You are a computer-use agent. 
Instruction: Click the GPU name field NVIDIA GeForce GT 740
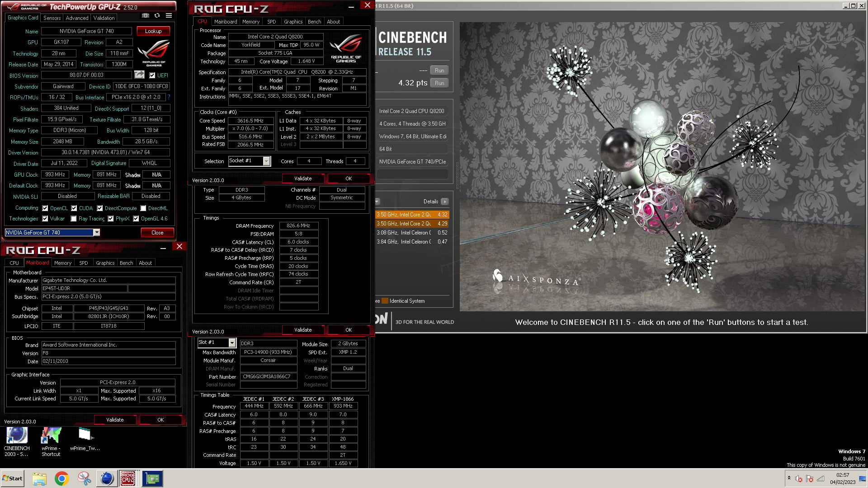tap(87, 31)
